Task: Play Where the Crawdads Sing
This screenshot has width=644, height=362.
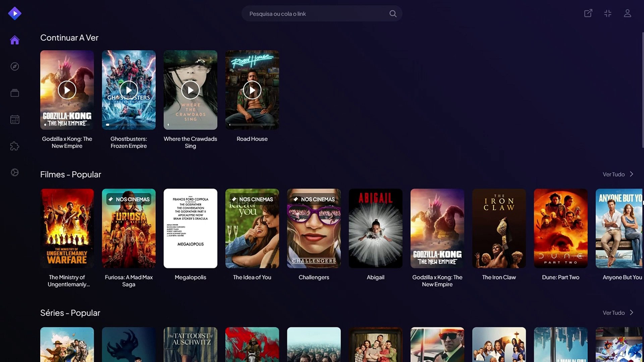Action: (x=191, y=90)
